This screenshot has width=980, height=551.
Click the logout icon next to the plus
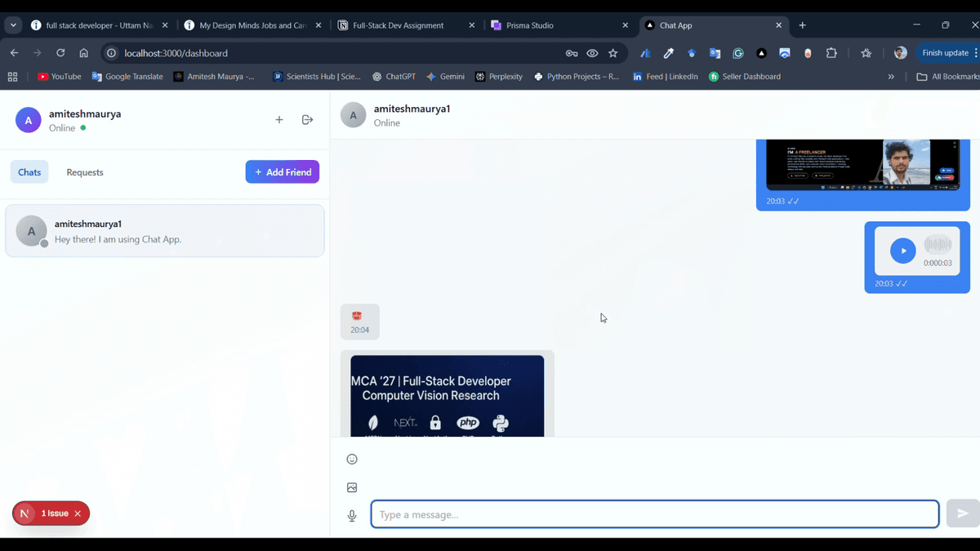pos(307,119)
